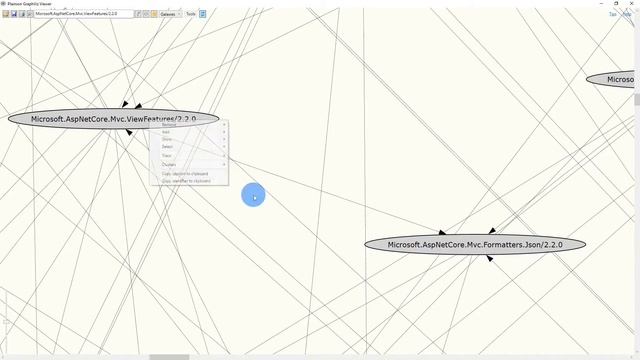Click Copy caption to clipboard
The height and width of the screenshot is (360, 640).
click(x=190, y=173)
